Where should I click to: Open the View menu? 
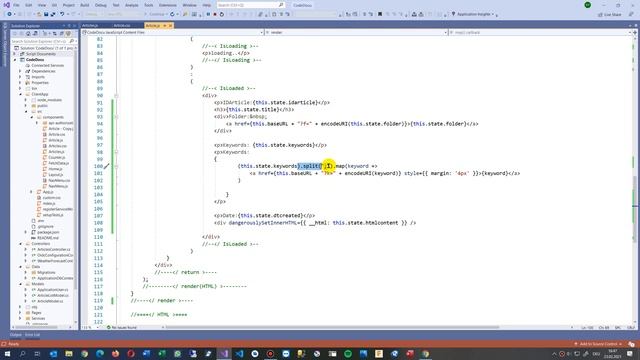point(42,5)
